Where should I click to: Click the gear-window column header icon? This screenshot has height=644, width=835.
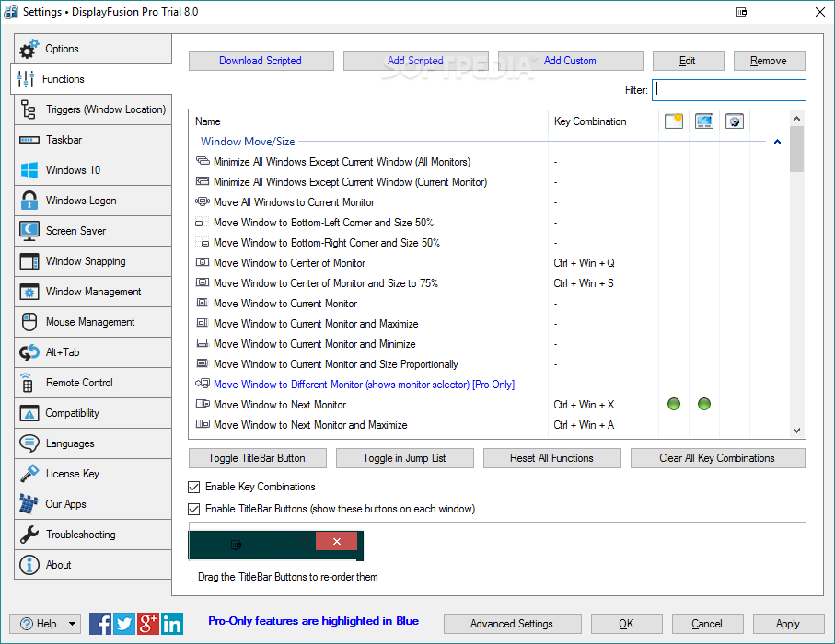pyautogui.click(x=735, y=121)
